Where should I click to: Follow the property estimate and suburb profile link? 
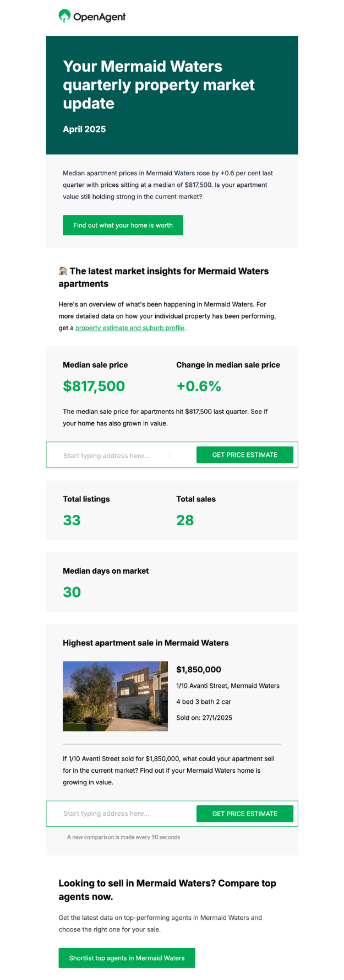pyautogui.click(x=130, y=328)
